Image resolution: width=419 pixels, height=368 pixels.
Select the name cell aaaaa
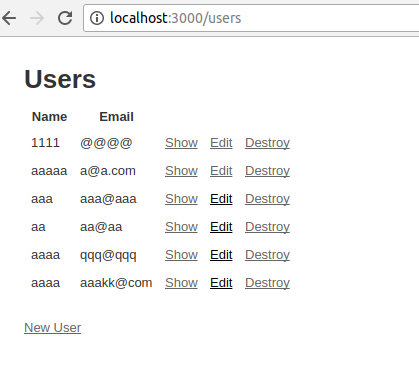[49, 171]
